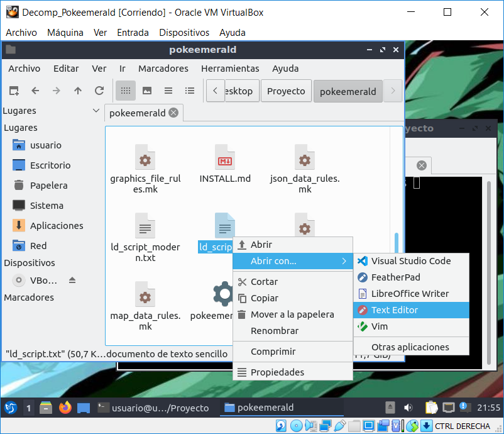Click the volume speaker tray icon
This screenshot has width=504, height=434.
(408, 408)
